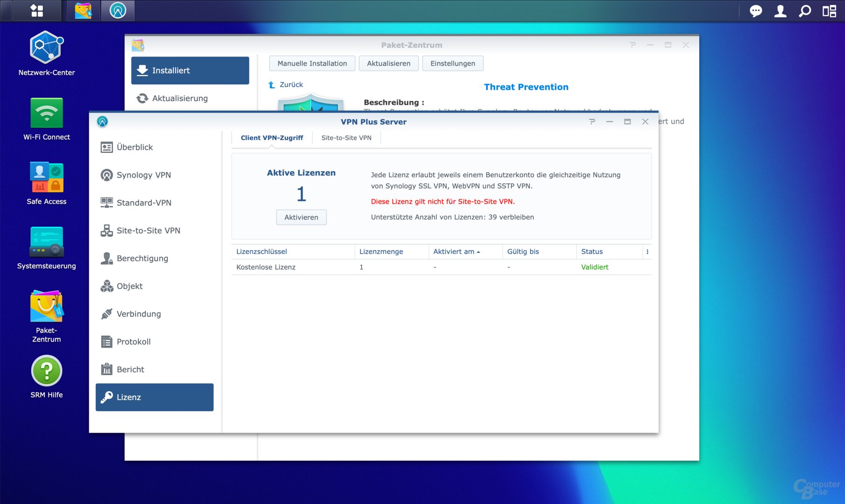Image resolution: width=845 pixels, height=504 pixels.
Task: Open the widgets panel icon
Action: [x=829, y=11]
